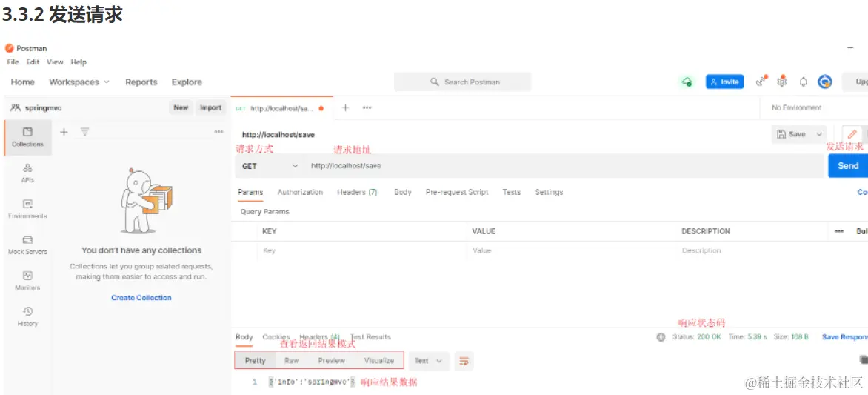868x395 pixels.
Task: Open the Collections panel three-dot options
Action: point(218,132)
